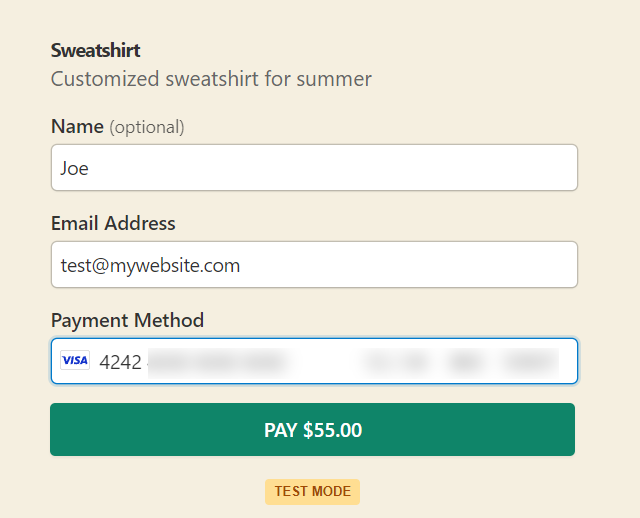The image size is (640, 518).
Task: Click the Email Address label
Action: coord(113,223)
